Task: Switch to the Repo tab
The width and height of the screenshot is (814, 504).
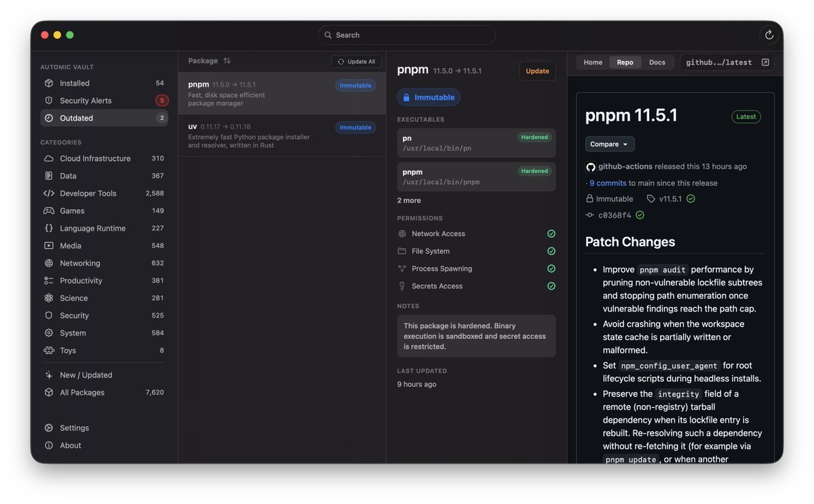Action: (625, 62)
